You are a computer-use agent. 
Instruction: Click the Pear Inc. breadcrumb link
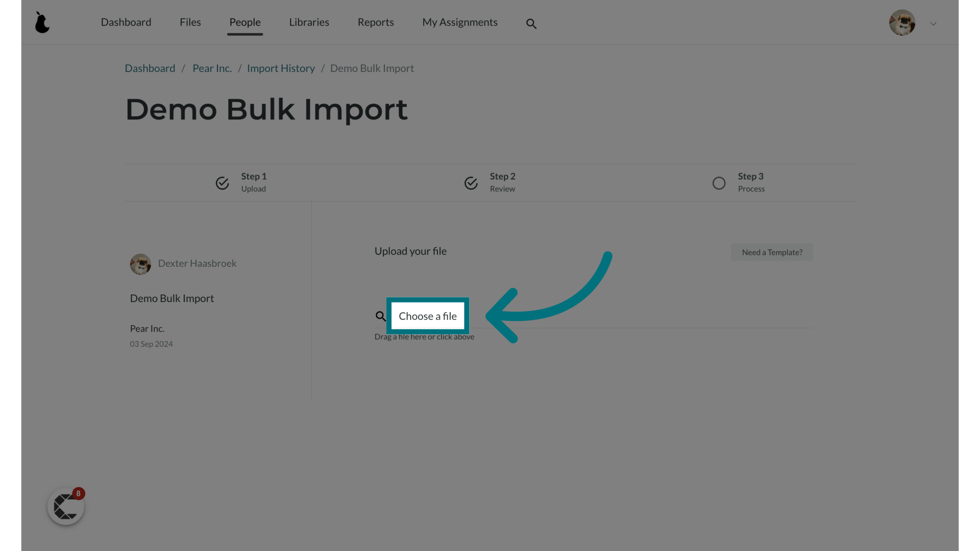tap(212, 68)
